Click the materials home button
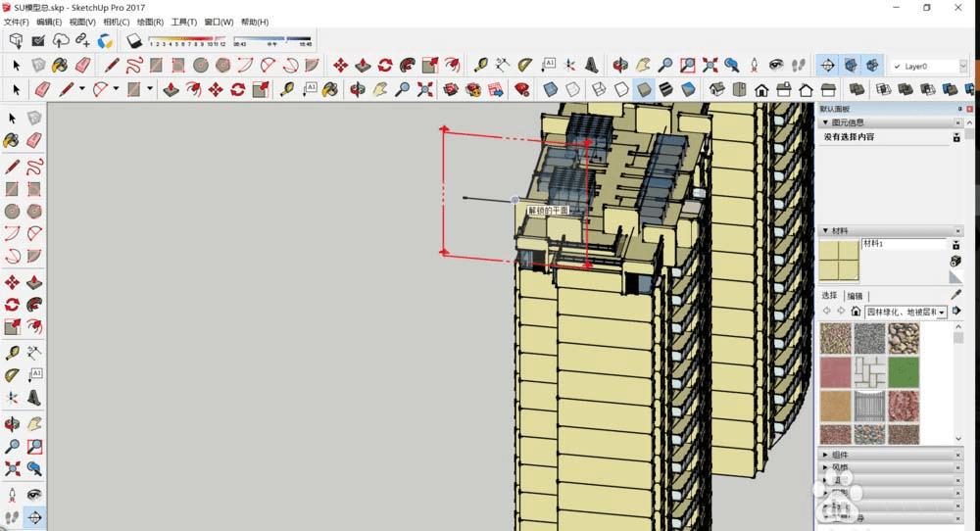 coord(856,312)
